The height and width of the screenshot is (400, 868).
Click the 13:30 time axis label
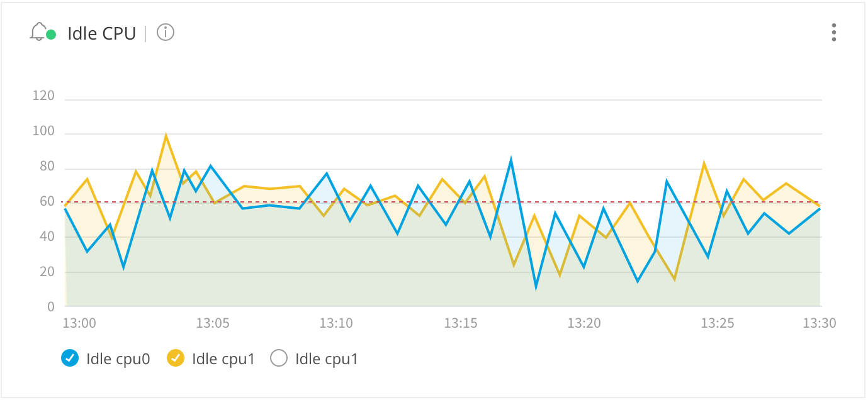pyautogui.click(x=820, y=323)
